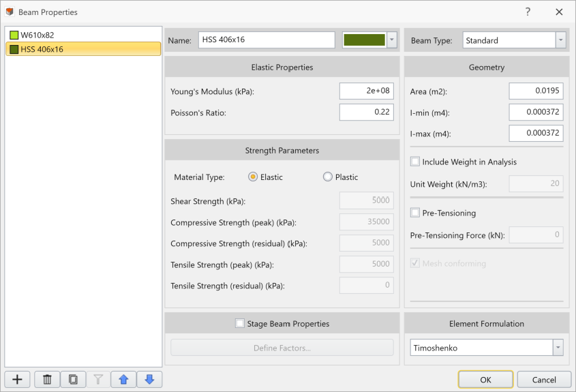The height and width of the screenshot is (392, 576).
Task: Click the Geometry section header
Action: (487, 67)
